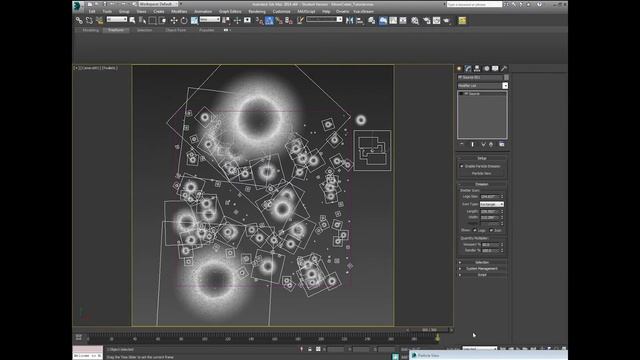The width and height of the screenshot is (640, 360).
Task: Open the 3ds Max application menu logo
Action: [78, 6]
